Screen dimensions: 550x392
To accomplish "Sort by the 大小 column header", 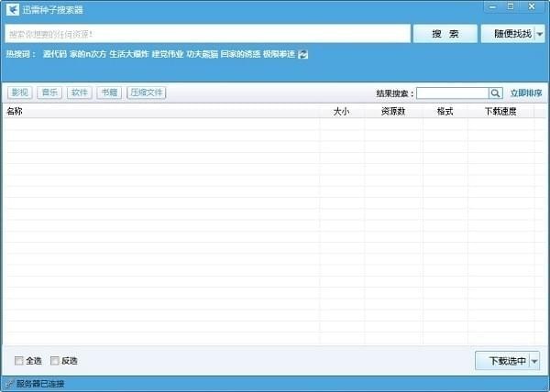I will [341, 112].
